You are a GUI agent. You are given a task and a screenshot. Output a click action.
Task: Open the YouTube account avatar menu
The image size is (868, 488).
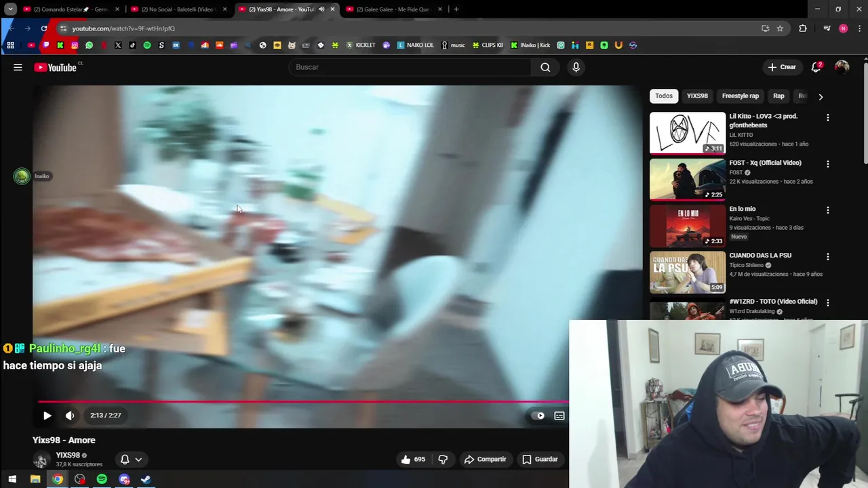842,67
